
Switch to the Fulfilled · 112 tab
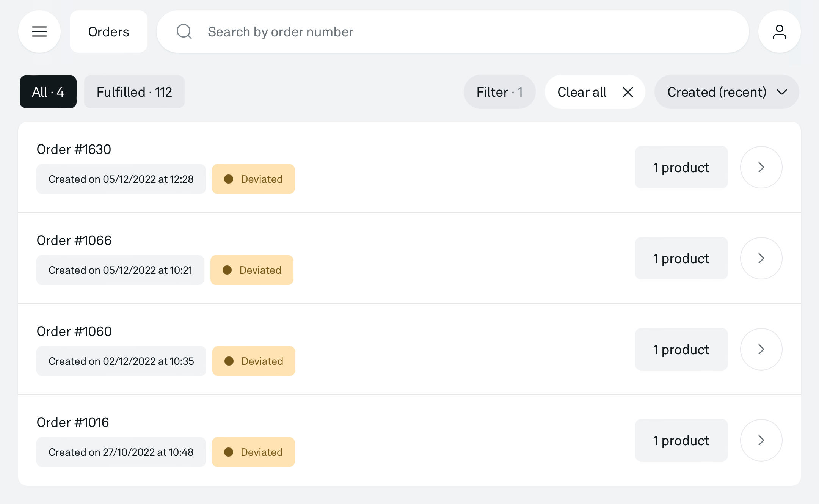coord(134,92)
